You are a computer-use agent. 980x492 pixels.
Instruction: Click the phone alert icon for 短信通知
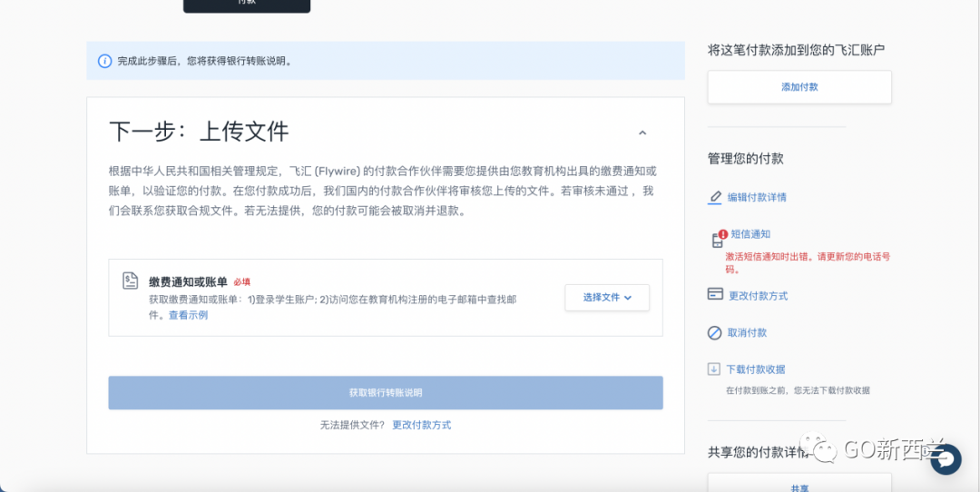(x=719, y=239)
